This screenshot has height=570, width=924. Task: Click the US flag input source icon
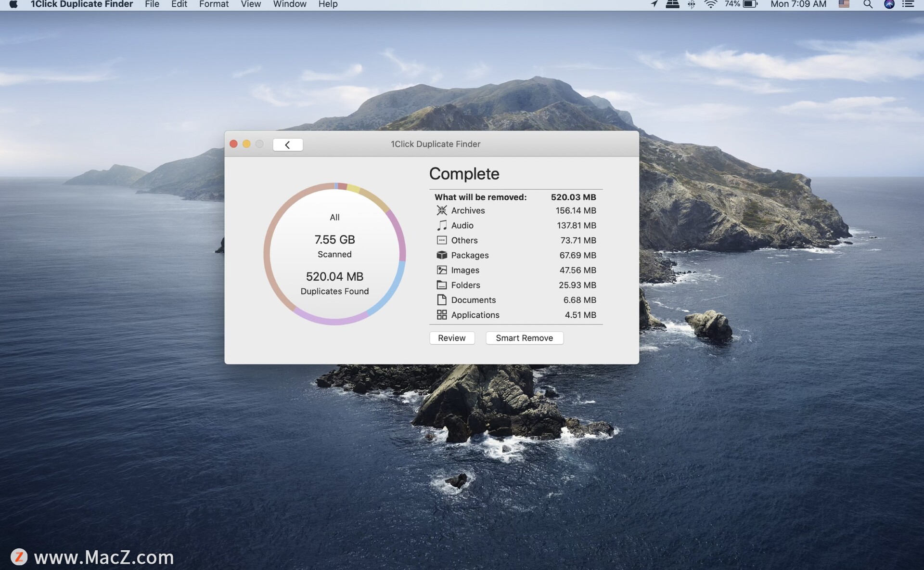click(x=844, y=4)
